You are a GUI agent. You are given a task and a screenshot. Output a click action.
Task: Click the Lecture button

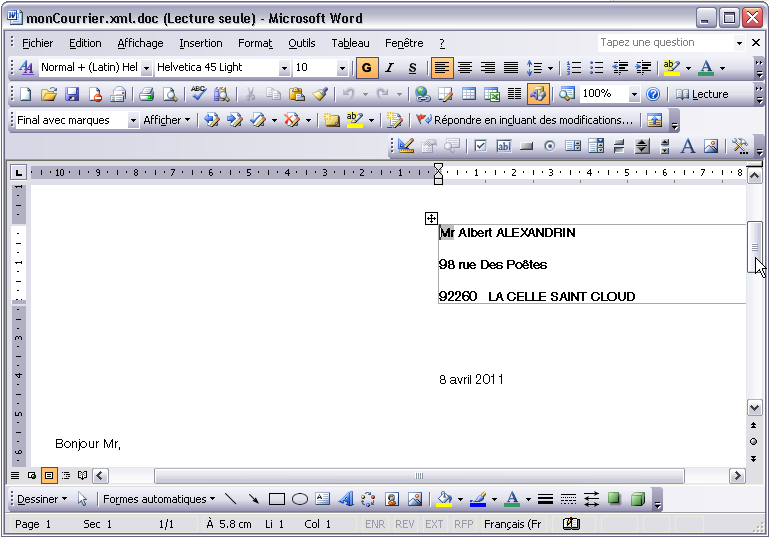point(702,94)
